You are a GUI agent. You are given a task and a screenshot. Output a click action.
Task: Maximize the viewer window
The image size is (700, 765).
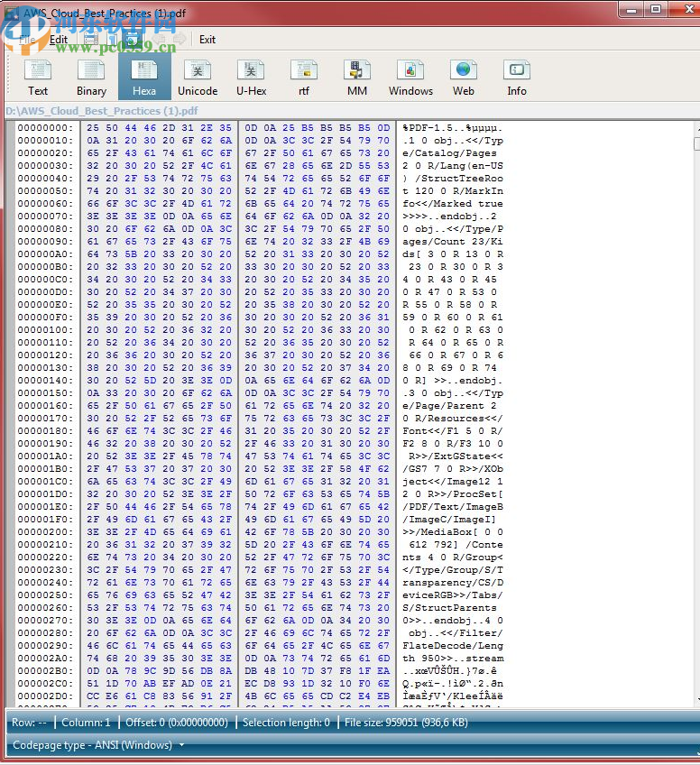656,10
